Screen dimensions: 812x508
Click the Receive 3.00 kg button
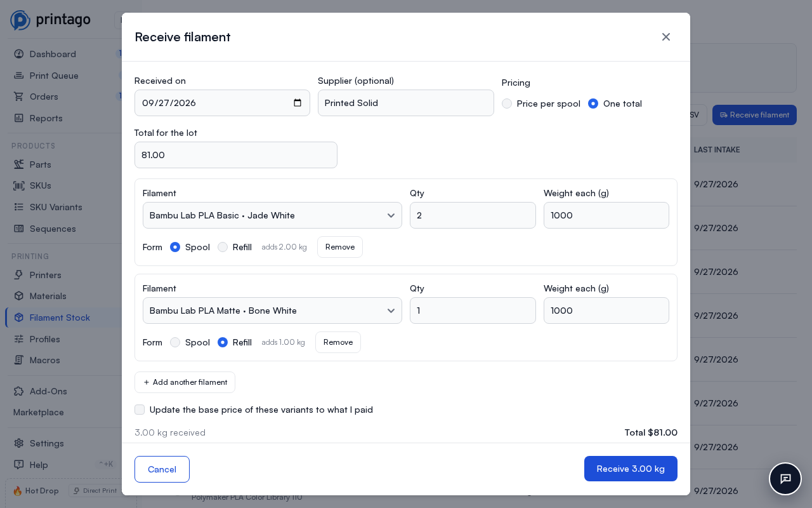[x=631, y=469]
